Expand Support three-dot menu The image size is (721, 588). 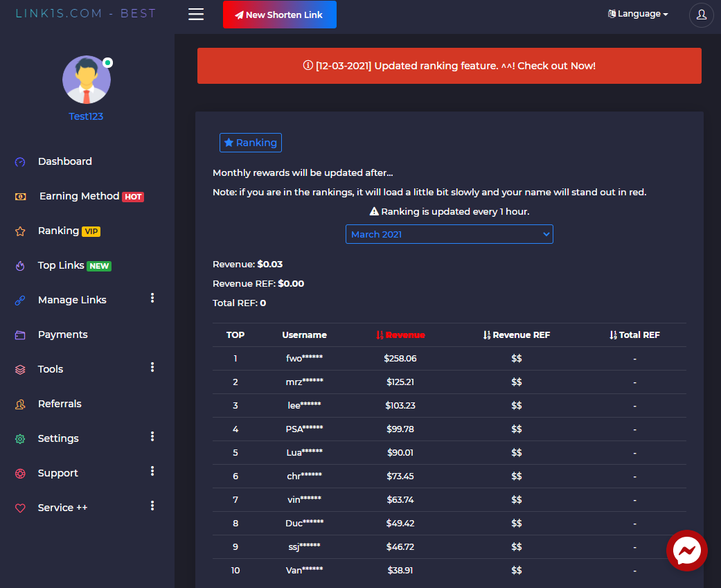152,471
